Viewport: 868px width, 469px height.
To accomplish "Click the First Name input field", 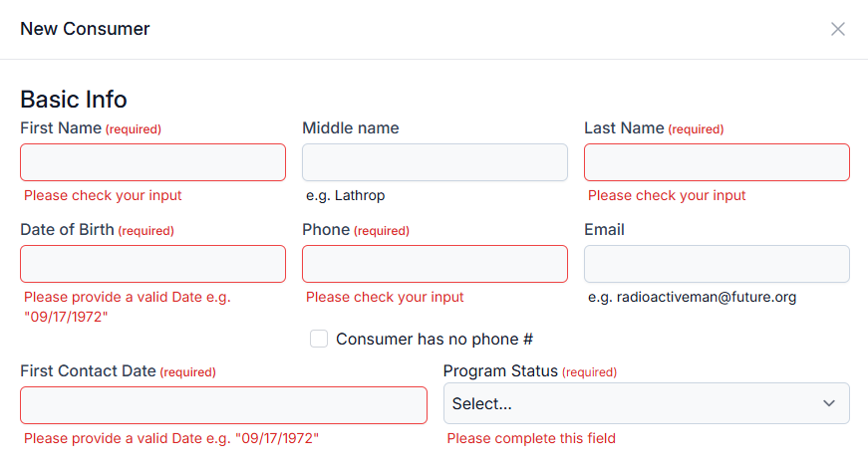I will (x=152, y=162).
